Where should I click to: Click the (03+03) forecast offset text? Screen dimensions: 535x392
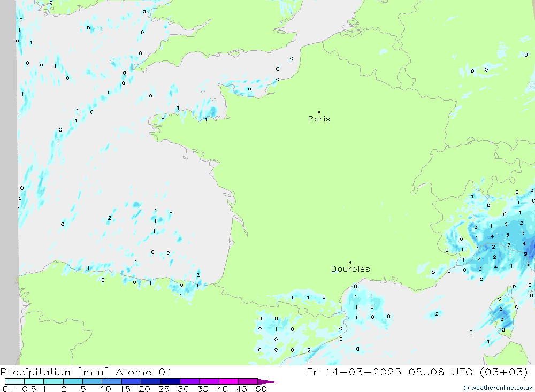click(503, 372)
